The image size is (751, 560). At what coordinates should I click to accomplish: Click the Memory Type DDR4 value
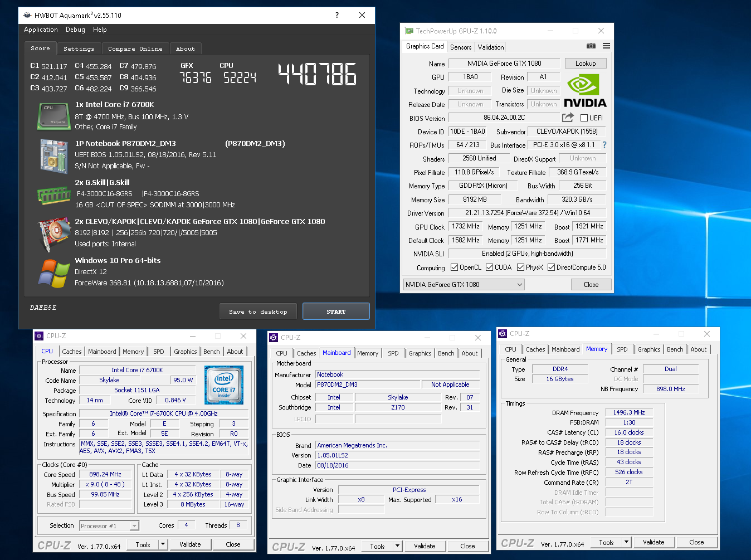pyautogui.click(x=560, y=369)
